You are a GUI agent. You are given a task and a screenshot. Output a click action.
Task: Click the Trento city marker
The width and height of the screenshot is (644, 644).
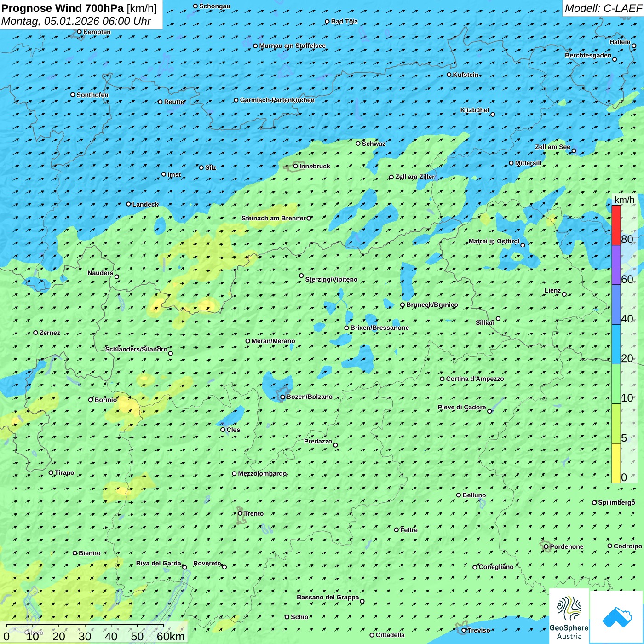pyautogui.click(x=240, y=513)
